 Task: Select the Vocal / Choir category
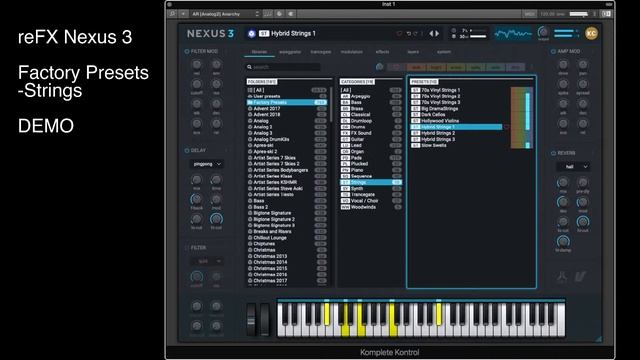click(371, 201)
